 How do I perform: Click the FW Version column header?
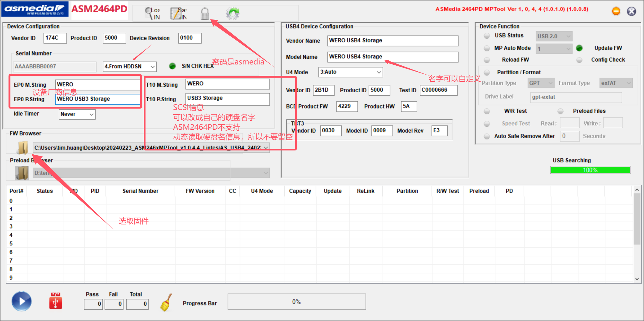(200, 191)
